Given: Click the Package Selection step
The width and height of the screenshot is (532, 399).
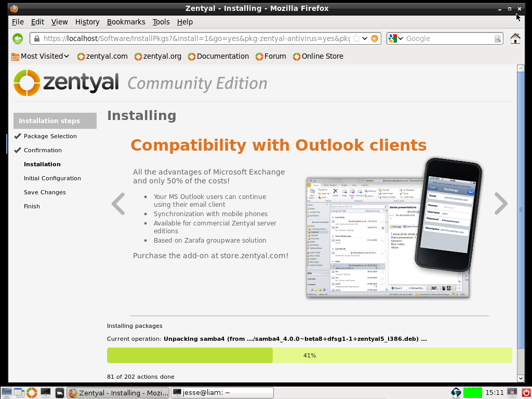Looking at the screenshot, I should [x=50, y=136].
